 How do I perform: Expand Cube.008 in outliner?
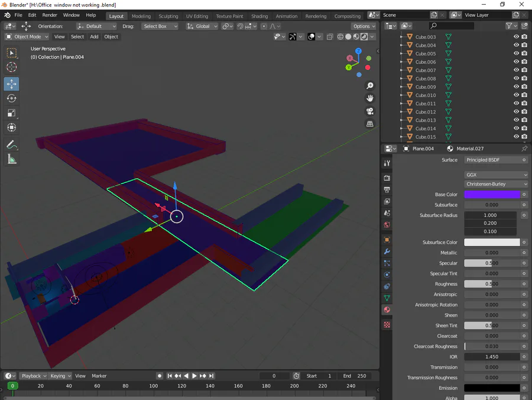tap(401, 79)
